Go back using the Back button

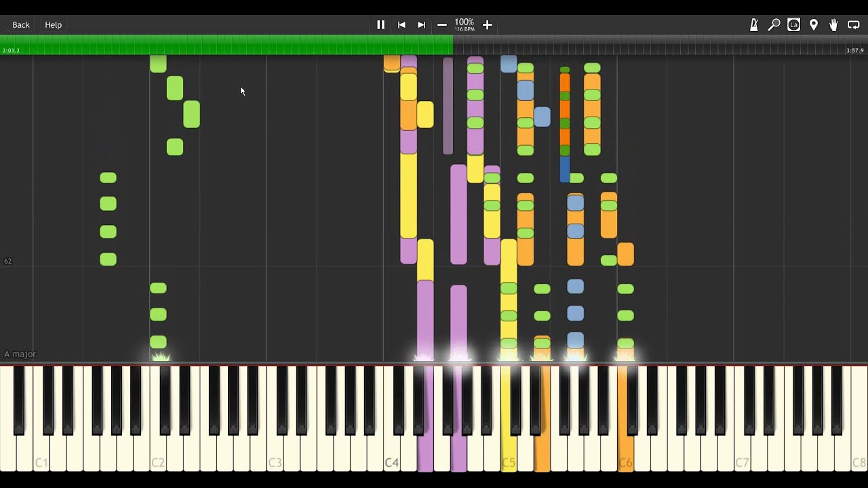coord(20,24)
